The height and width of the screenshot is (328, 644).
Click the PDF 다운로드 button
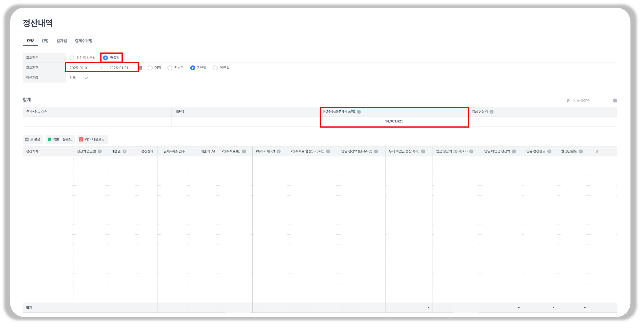point(92,139)
